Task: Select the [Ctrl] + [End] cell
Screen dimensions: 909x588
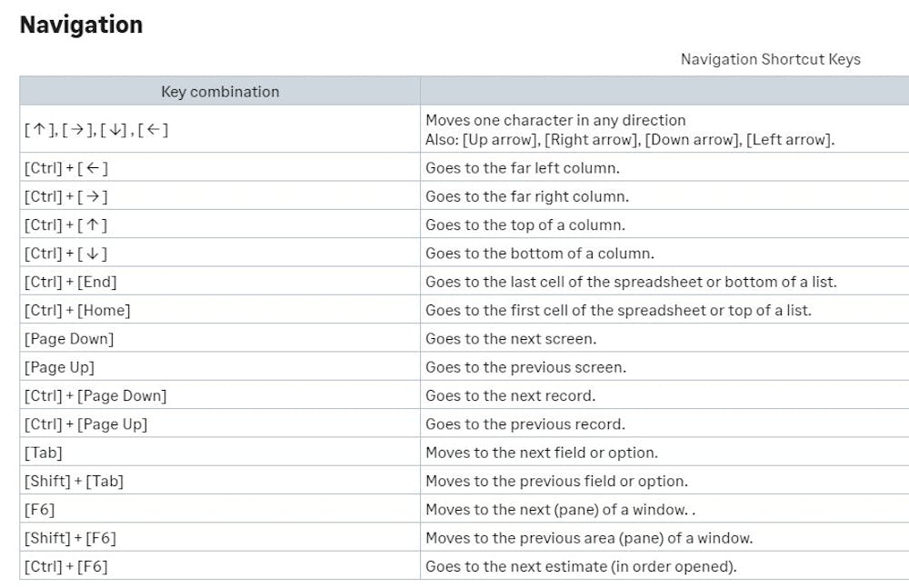Action: click(x=71, y=282)
